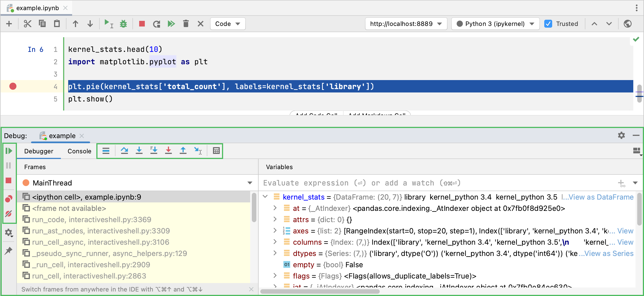Screen dimensions: 644x296
Task: Select the example.ipynb editor tab
Action: [x=36, y=8]
